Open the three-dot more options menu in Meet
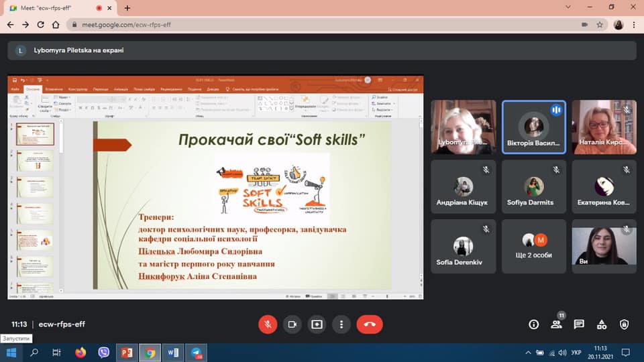Viewport: 644px width, 362px height. pos(341,324)
